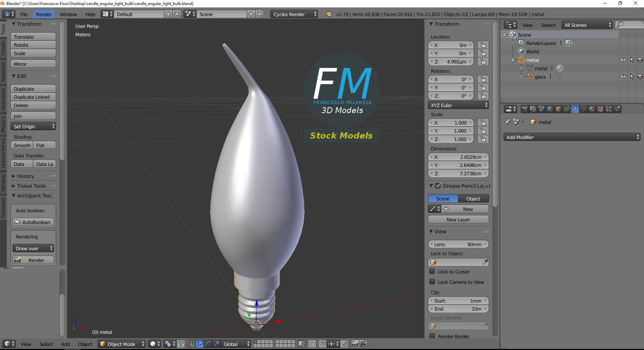Enable Lock Camera to View checkbox
Screen dimensions: 644x350
coord(432,282)
